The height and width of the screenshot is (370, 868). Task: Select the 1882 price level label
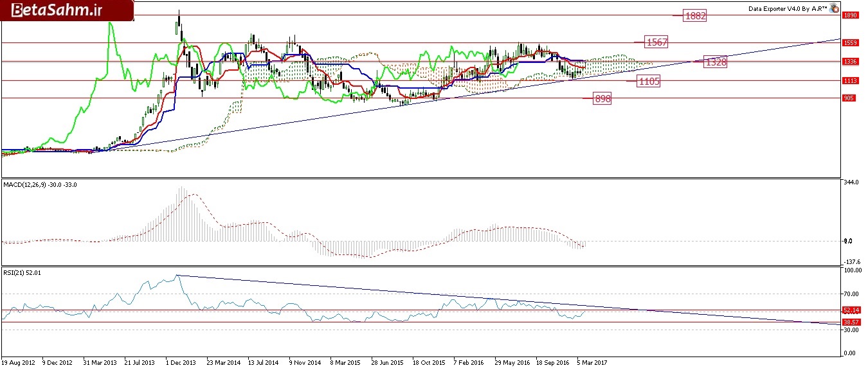tap(695, 16)
